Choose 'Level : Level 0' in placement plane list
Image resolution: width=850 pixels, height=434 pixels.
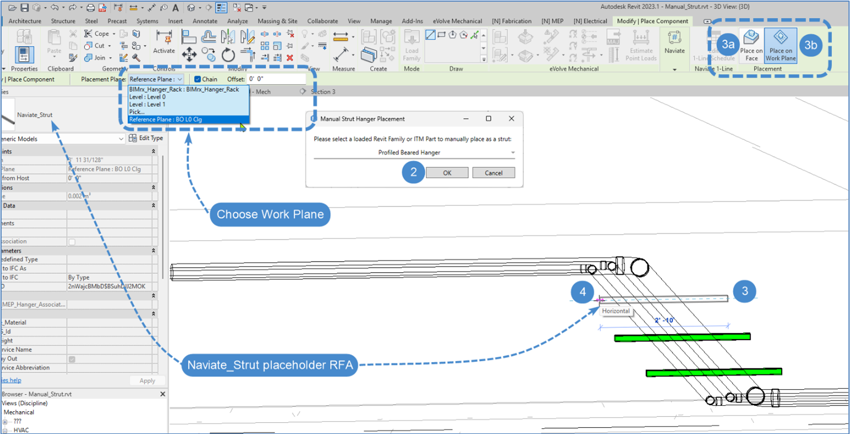click(189, 96)
